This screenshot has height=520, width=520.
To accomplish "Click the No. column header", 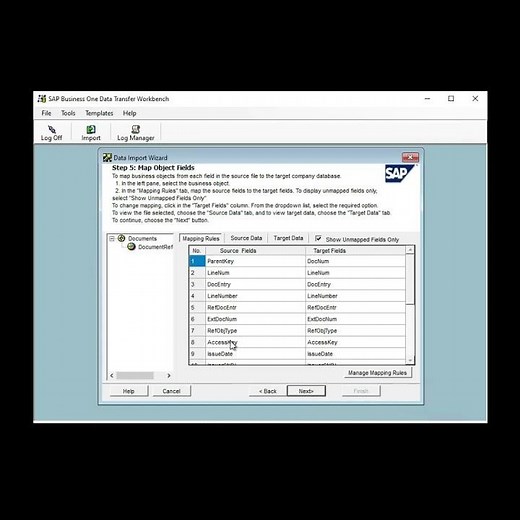I will [x=197, y=251].
